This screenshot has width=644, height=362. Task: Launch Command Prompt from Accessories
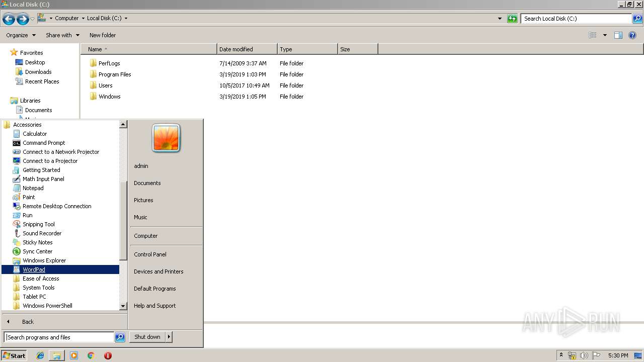[44, 143]
